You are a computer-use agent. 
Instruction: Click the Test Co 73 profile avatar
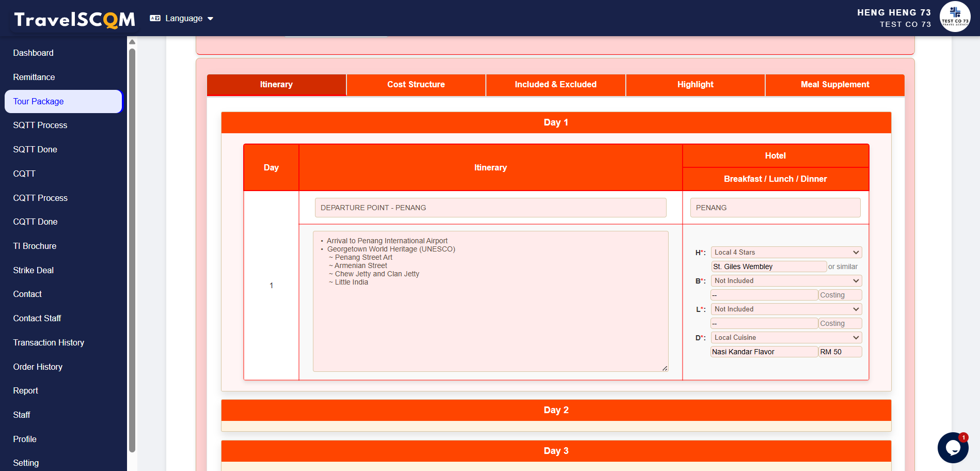[x=955, y=17]
